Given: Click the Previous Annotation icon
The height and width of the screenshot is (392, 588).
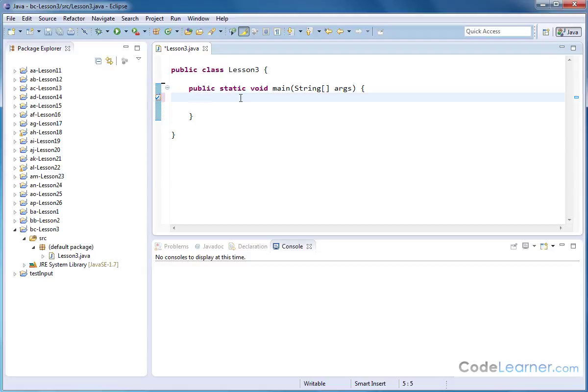Looking at the screenshot, I should (x=309, y=31).
